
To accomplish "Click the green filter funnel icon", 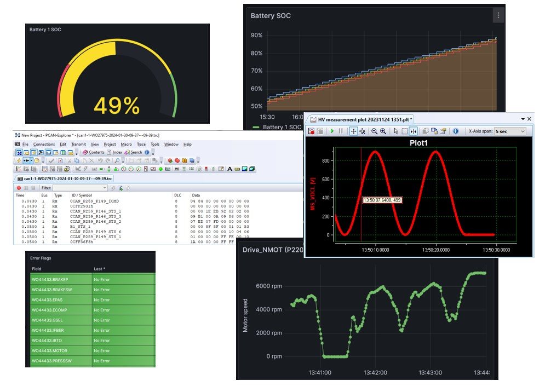I will coord(121,188).
